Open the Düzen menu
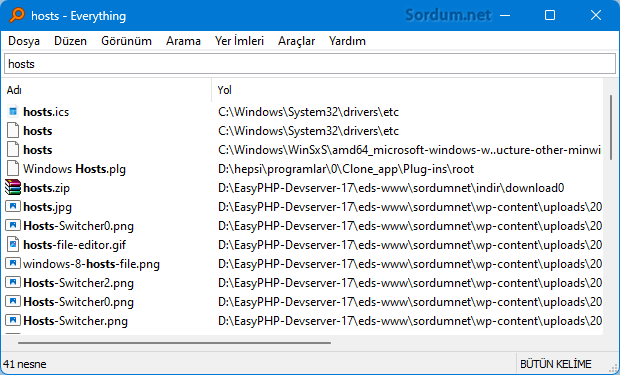The height and width of the screenshot is (375, 620). (70, 41)
